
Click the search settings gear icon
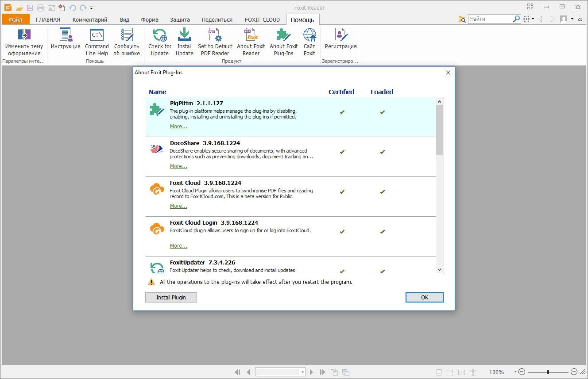click(x=526, y=19)
